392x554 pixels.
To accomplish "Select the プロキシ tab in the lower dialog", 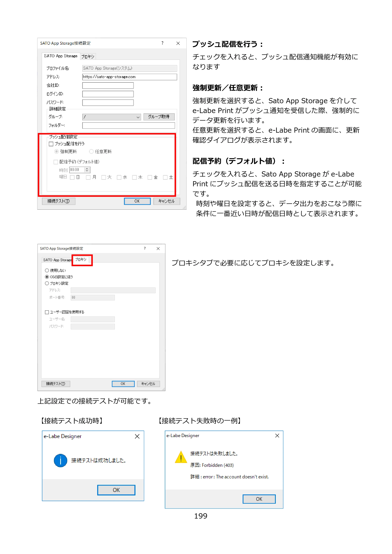I will (81, 260).
